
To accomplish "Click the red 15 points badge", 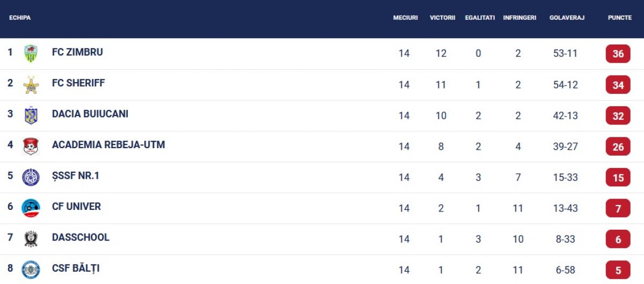I will click(618, 177).
